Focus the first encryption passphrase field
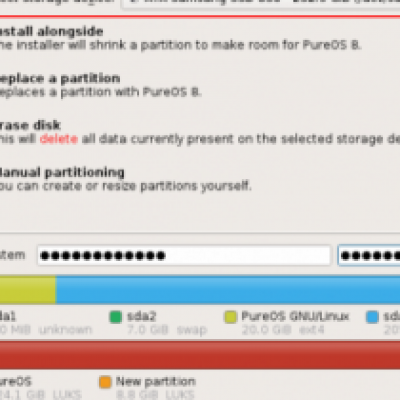The height and width of the screenshot is (400, 400). [184, 256]
